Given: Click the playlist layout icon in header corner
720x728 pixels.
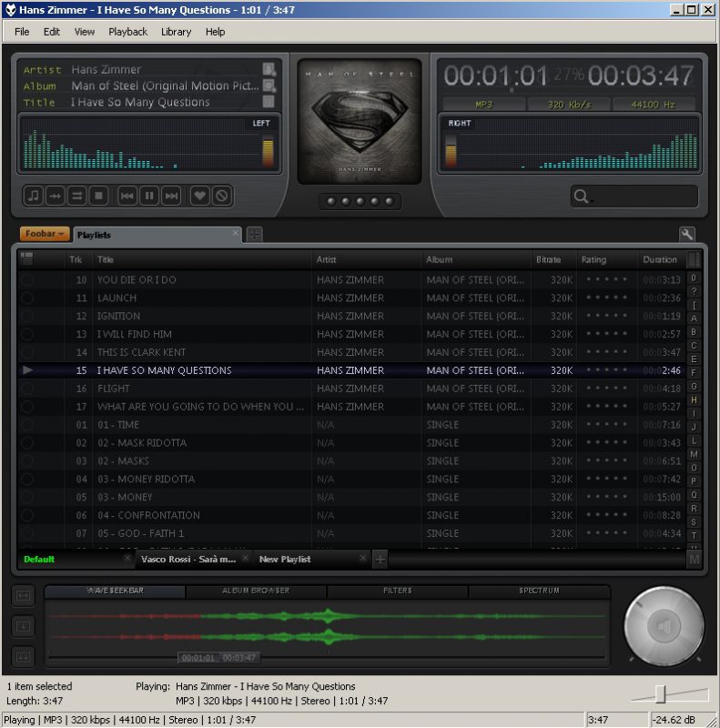Looking at the screenshot, I should [27, 258].
